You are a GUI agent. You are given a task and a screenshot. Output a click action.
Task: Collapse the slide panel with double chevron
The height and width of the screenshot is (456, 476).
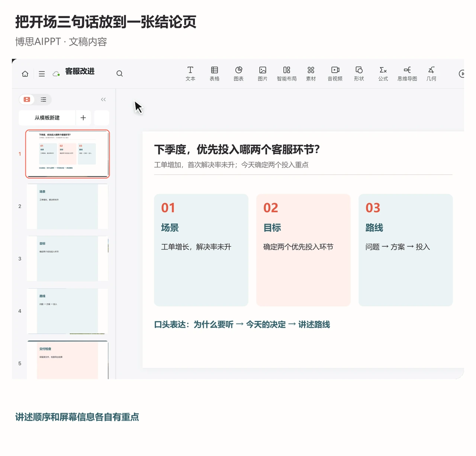[x=103, y=99]
